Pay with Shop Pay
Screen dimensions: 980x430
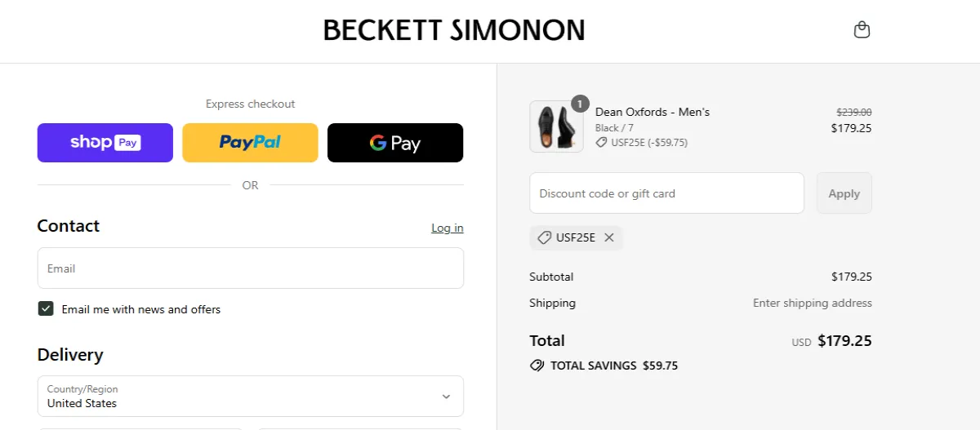click(105, 143)
